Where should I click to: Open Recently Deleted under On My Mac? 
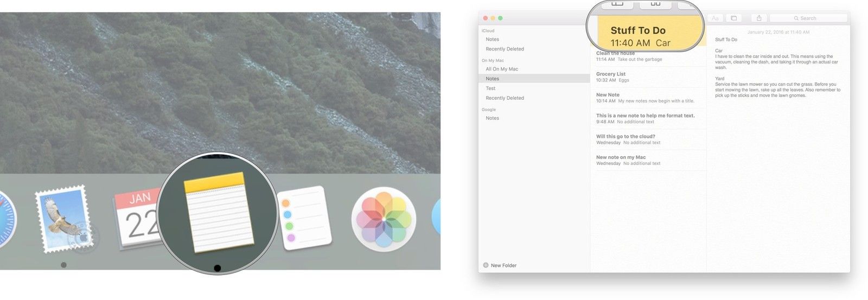[x=534, y=98]
